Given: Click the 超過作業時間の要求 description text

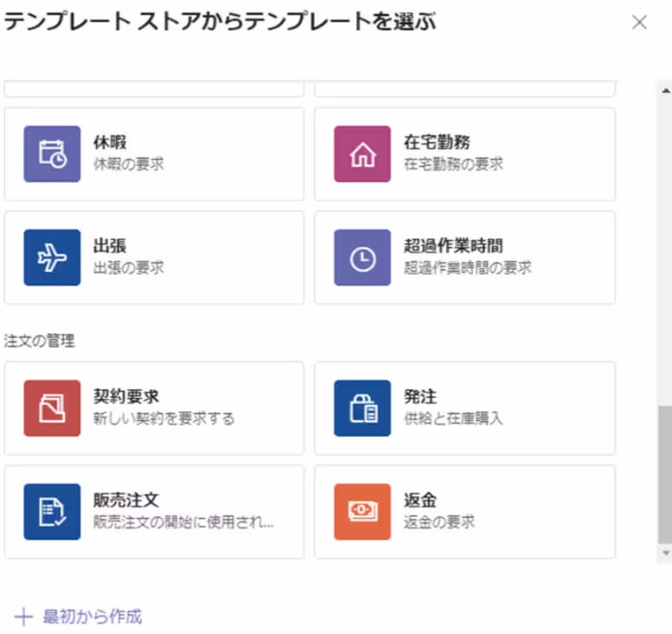Looking at the screenshot, I should [468, 268].
